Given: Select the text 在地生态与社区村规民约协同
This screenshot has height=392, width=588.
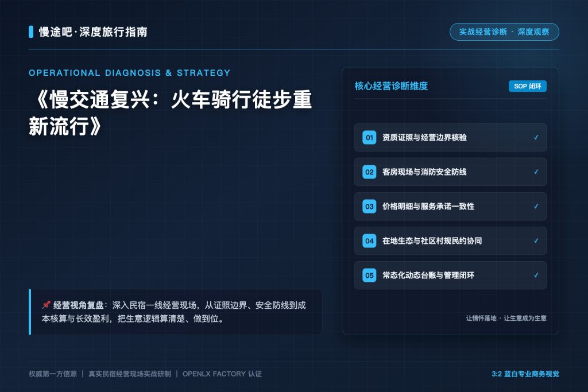Looking at the screenshot, I should pyautogui.click(x=432, y=241).
